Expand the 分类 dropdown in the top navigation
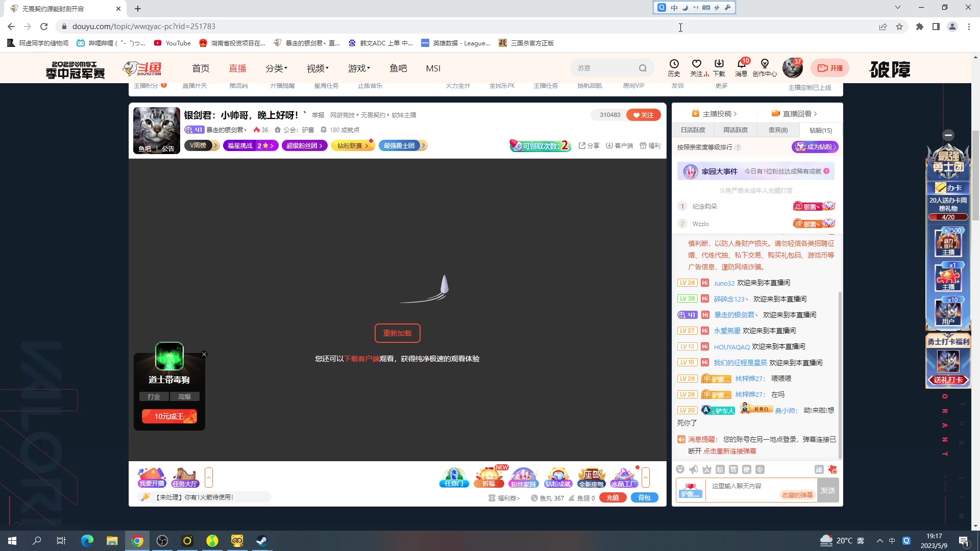The height and width of the screenshot is (551, 980). [276, 68]
